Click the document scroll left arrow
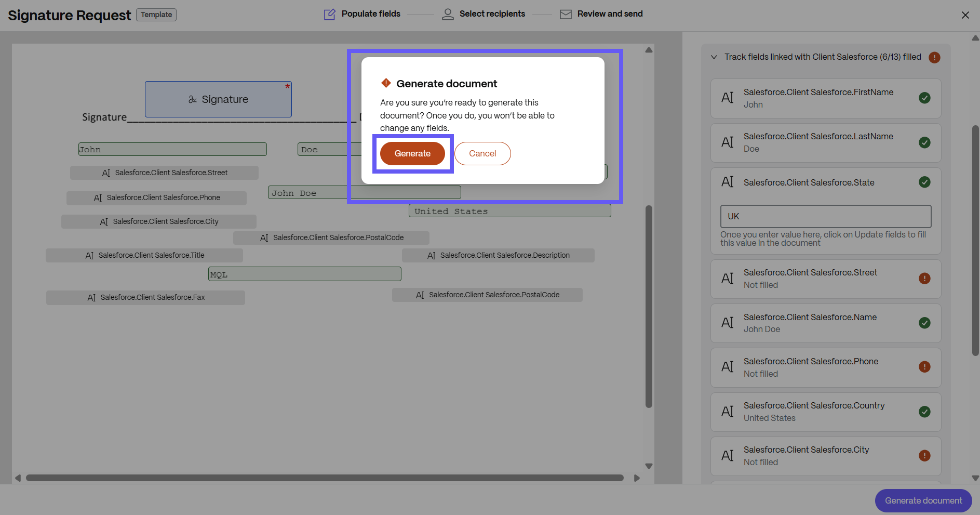Screen dimensions: 980x515 18,478
